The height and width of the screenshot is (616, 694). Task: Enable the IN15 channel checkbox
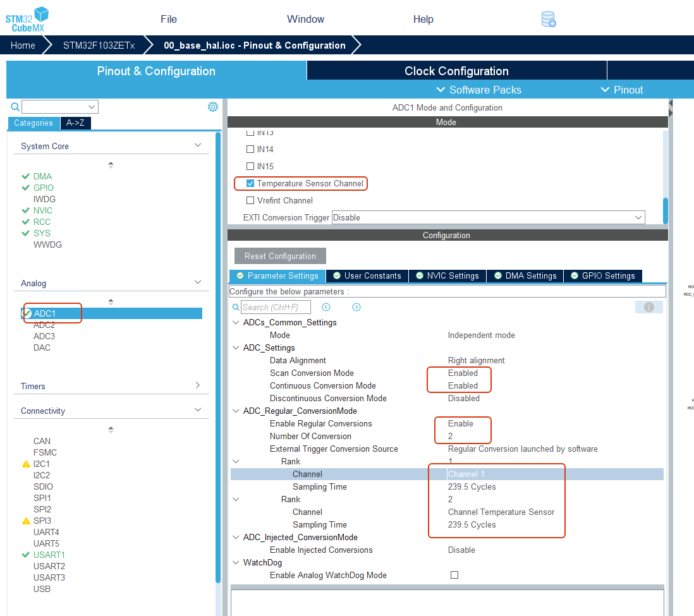250,166
